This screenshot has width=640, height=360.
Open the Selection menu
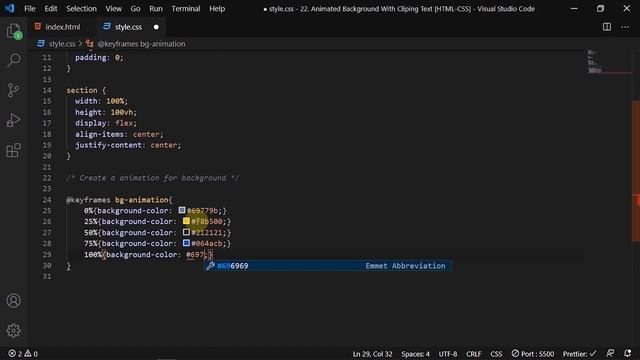click(81, 9)
